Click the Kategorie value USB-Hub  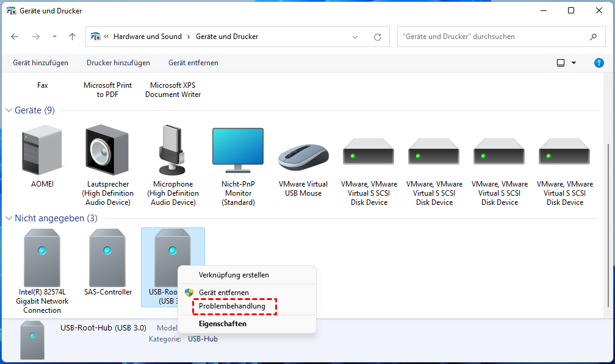pos(203,339)
